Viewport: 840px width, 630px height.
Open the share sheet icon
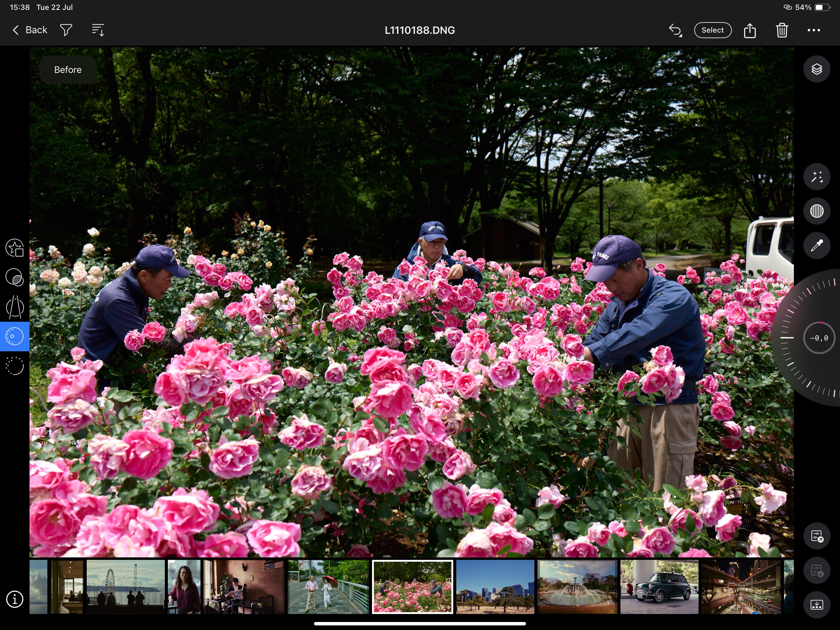[x=750, y=30]
